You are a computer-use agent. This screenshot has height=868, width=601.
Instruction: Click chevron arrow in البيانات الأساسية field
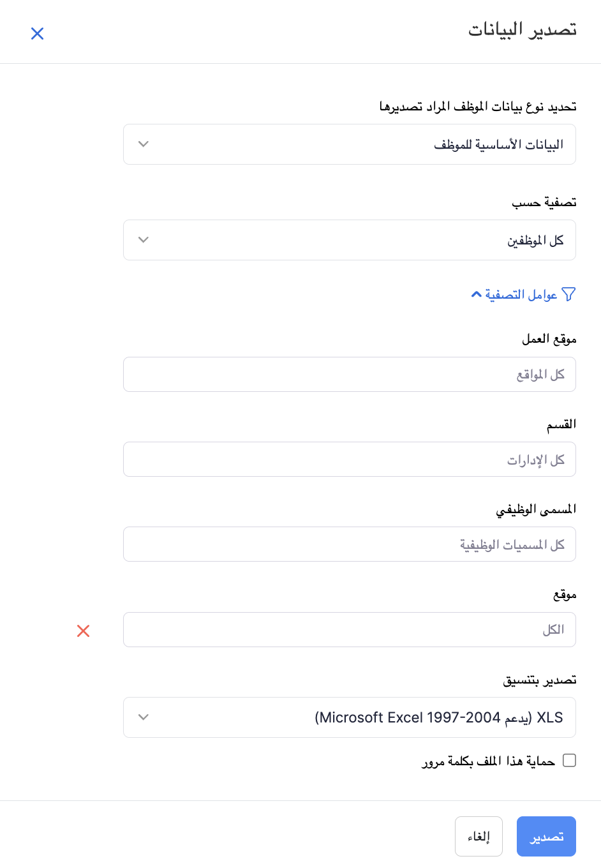pos(144,144)
